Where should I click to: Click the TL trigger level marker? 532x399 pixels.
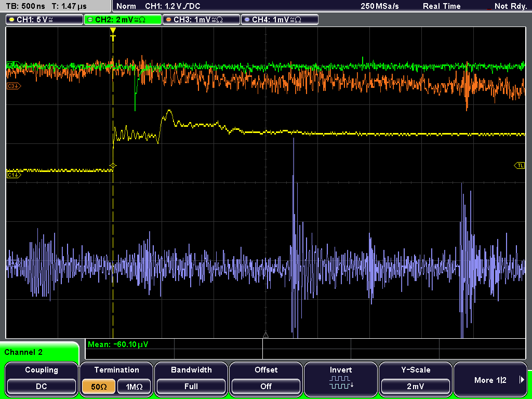click(520, 166)
